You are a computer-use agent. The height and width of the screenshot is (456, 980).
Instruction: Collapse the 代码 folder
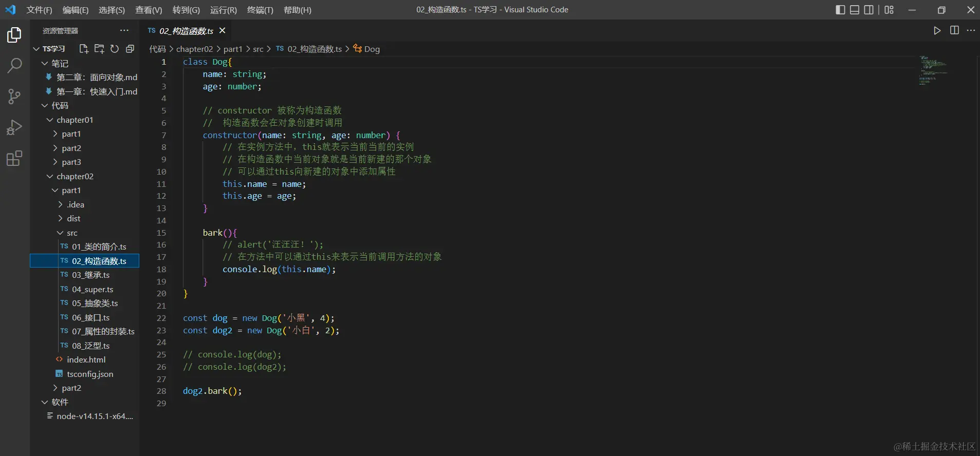pos(45,105)
